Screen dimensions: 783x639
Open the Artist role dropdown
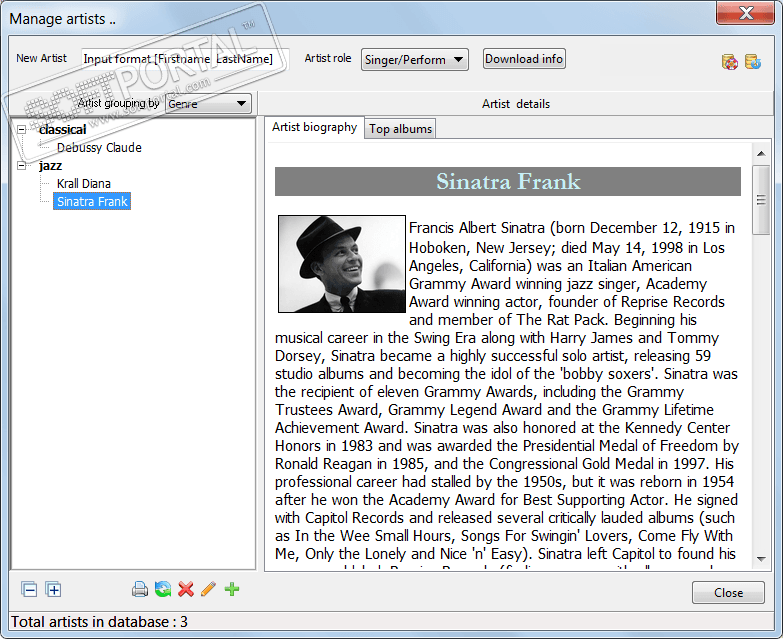[414, 60]
